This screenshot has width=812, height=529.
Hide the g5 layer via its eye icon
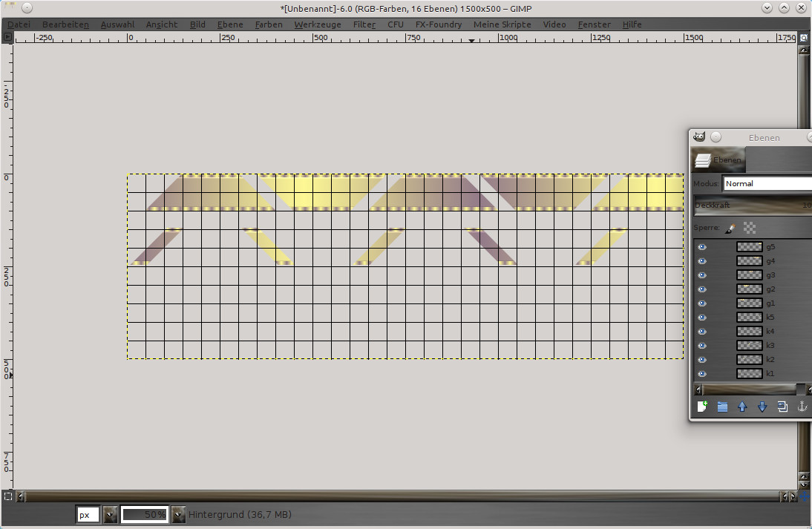pos(702,247)
